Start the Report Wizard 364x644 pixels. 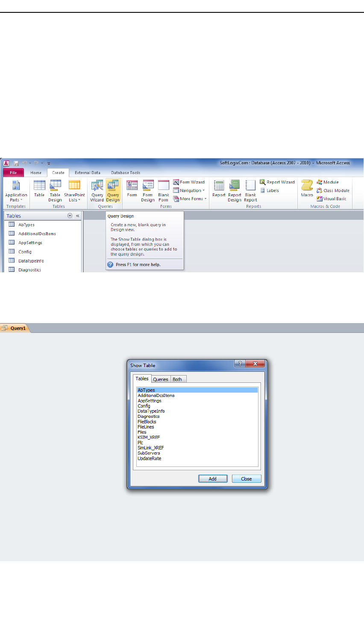pos(277,182)
